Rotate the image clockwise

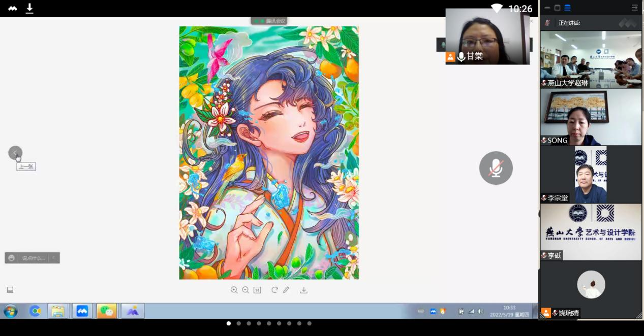(x=274, y=290)
